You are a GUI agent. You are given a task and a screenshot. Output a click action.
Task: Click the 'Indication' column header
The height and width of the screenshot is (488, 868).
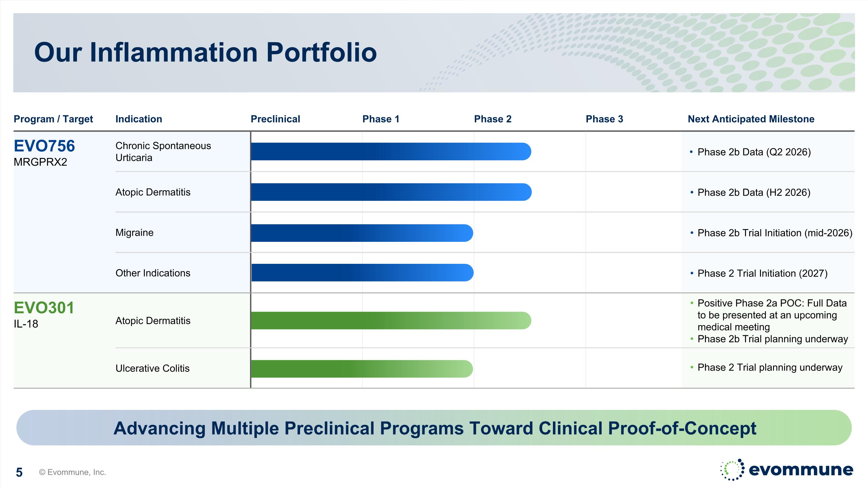[x=139, y=119]
